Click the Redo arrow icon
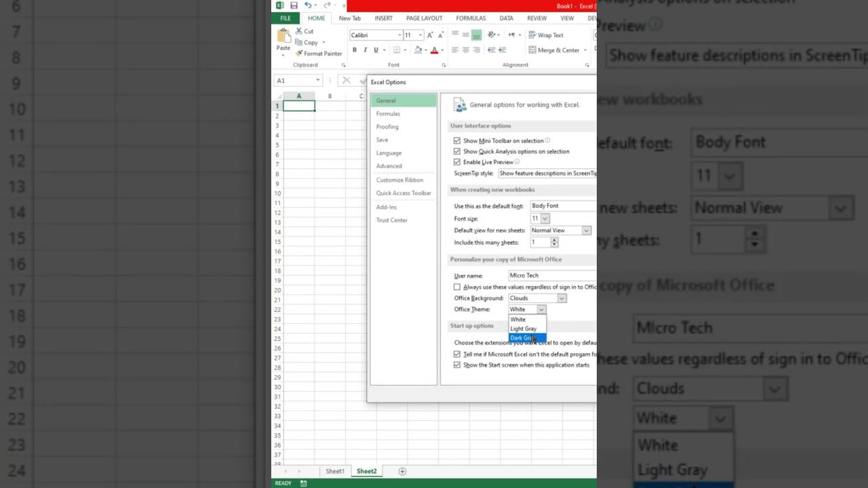 tap(327, 5)
